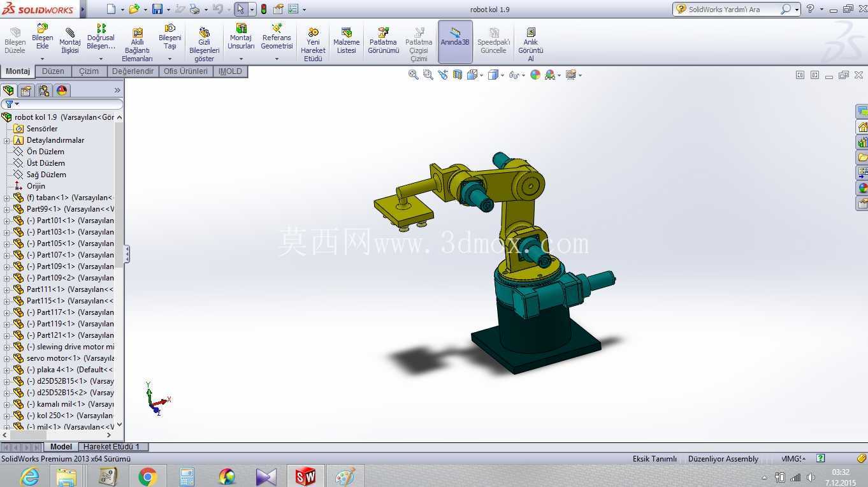
Task: Click the Internet Explorer taskbar icon
Action: 30,476
